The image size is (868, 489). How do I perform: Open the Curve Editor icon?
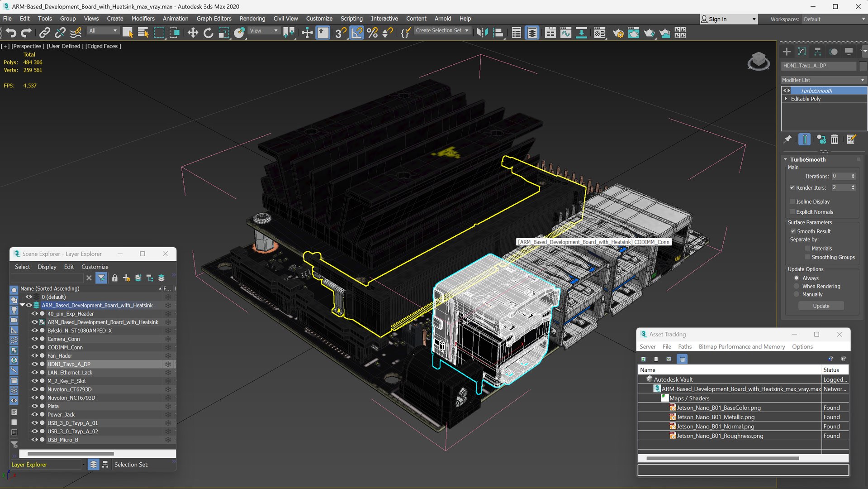point(566,33)
